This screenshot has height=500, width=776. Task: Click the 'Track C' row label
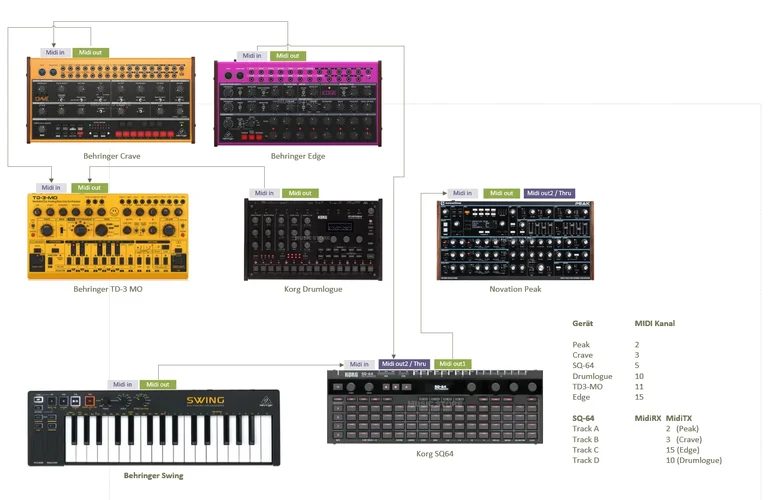[586, 450]
